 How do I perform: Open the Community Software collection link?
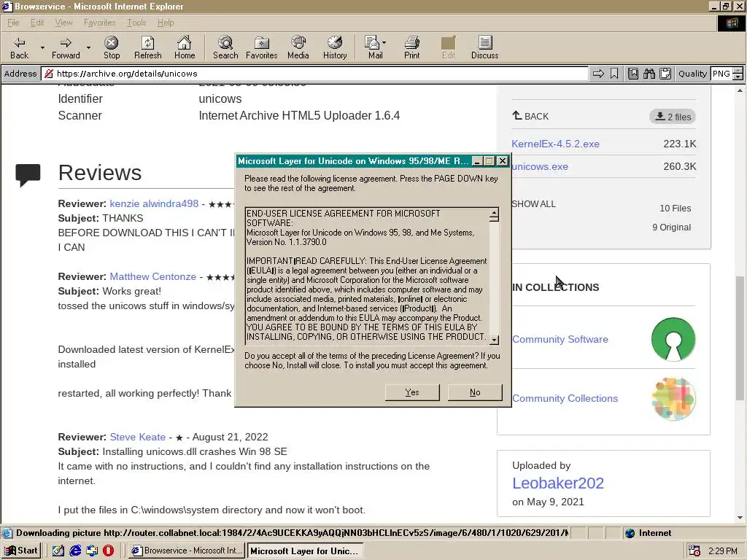click(560, 339)
